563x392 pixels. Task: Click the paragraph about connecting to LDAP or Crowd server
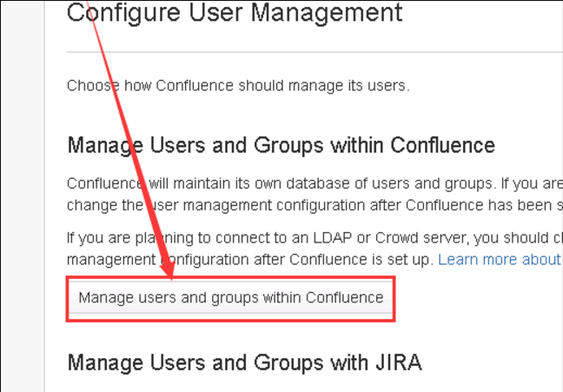click(315, 249)
